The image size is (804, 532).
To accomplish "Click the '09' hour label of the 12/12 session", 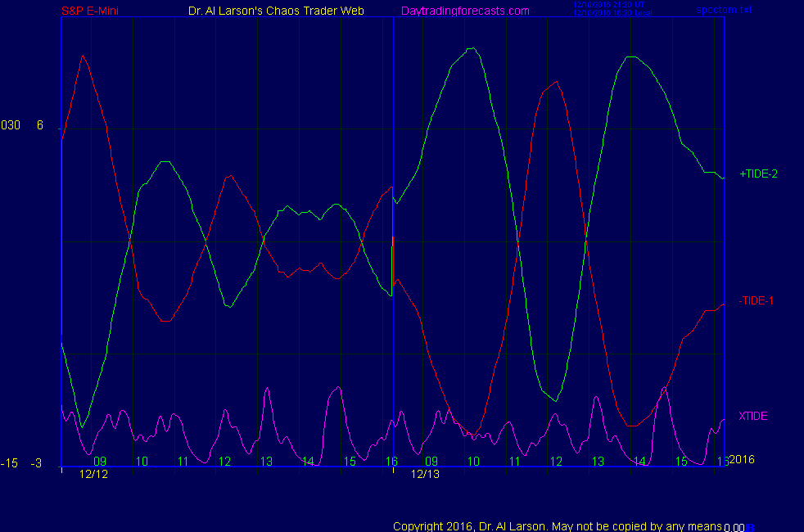I will (x=100, y=462).
